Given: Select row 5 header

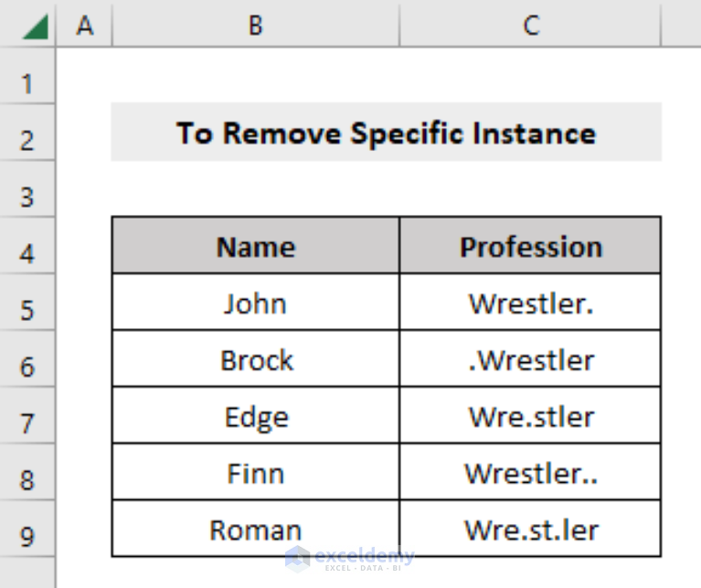Looking at the screenshot, I should point(27,302).
